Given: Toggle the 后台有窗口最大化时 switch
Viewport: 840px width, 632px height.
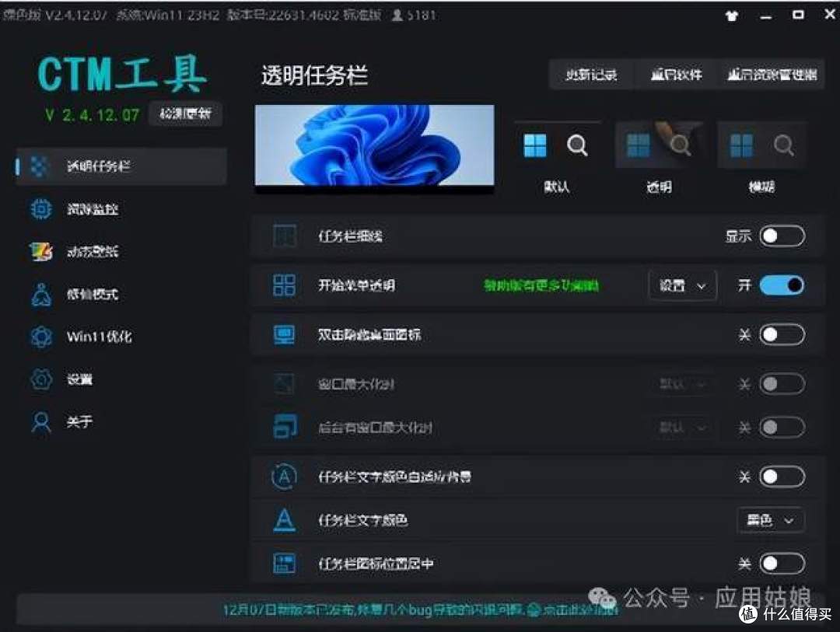Looking at the screenshot, I should [782, 427].
